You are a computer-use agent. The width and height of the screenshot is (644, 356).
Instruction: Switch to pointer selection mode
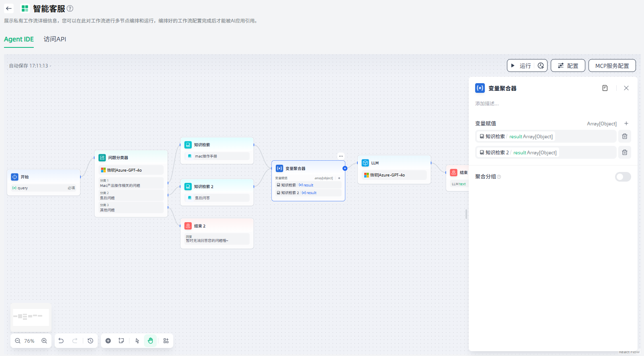click(x=137, y=341)
